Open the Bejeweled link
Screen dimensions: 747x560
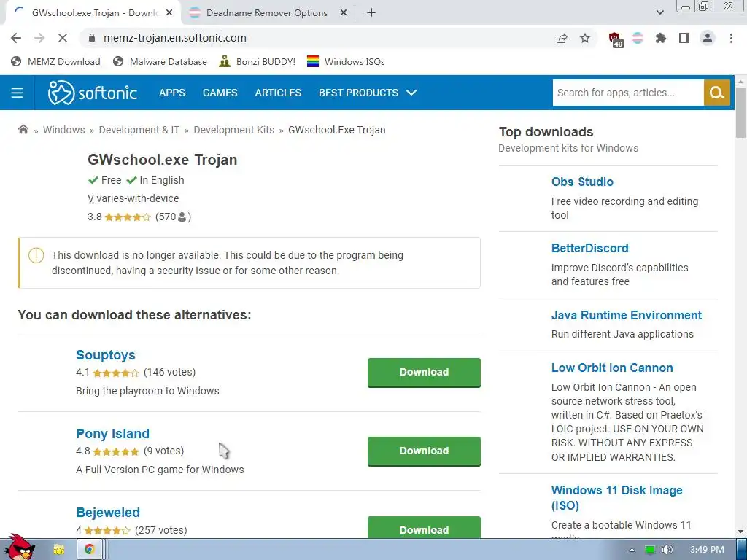108,513
